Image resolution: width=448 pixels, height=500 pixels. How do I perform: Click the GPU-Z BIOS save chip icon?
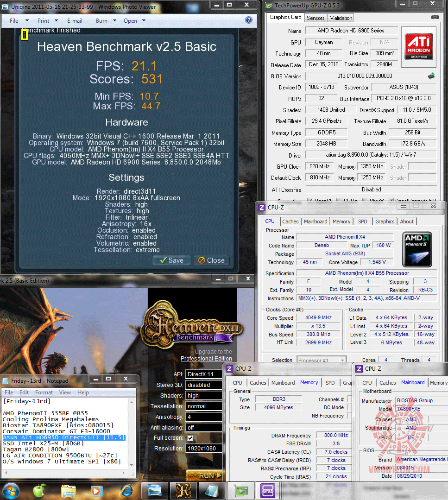pyautogui.click(x=431, y=76)
